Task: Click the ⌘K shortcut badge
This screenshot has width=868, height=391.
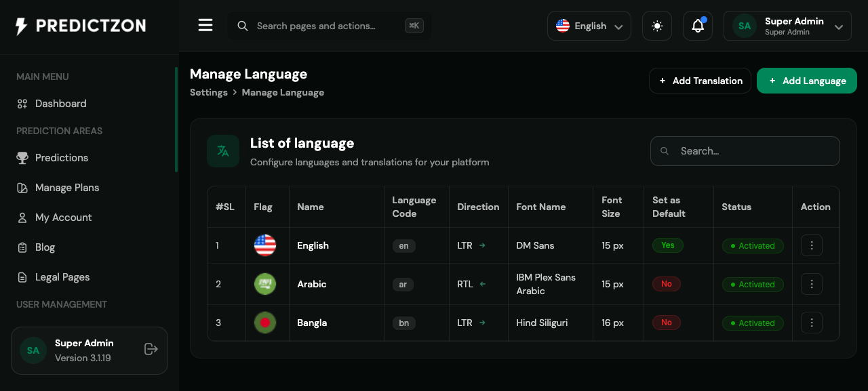Action: coord(414,26)
